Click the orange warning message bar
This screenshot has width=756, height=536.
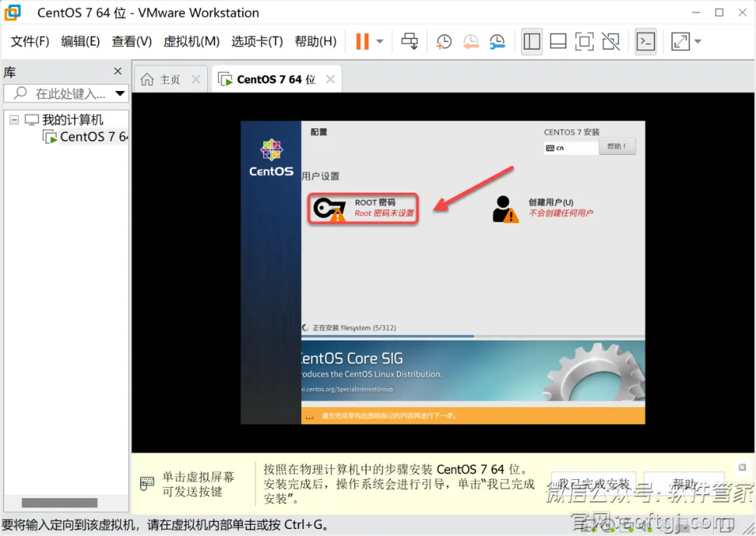(x=473, y=416)
